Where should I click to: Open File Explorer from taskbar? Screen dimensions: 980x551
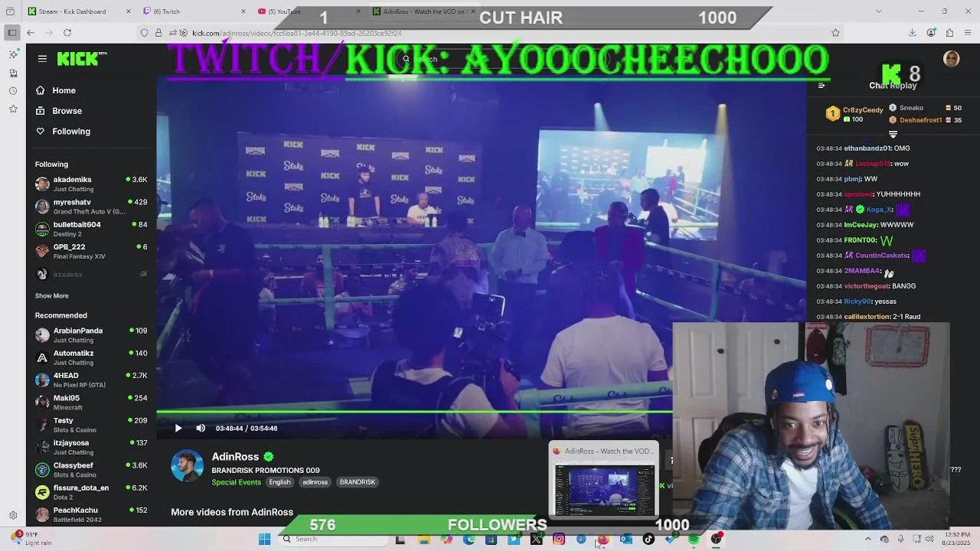click(x=424, y=540)
